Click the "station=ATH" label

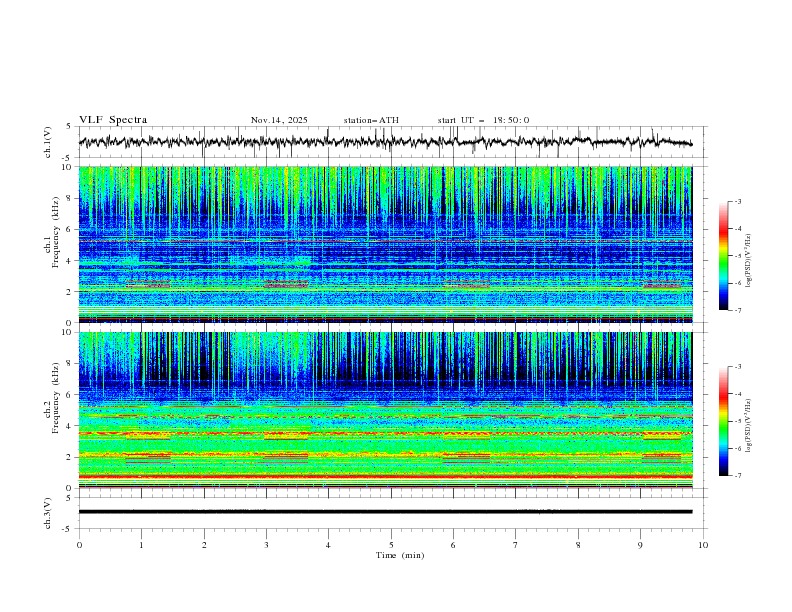(371, 120)
